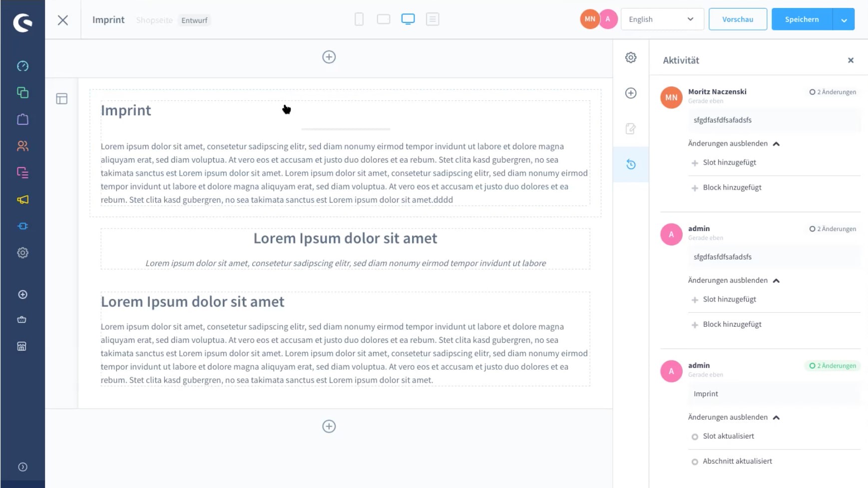The image size is (868, 488).
Task: Collapse Moritz Naczenski's Änderungen ausblenden
Action: coord(734,144)
